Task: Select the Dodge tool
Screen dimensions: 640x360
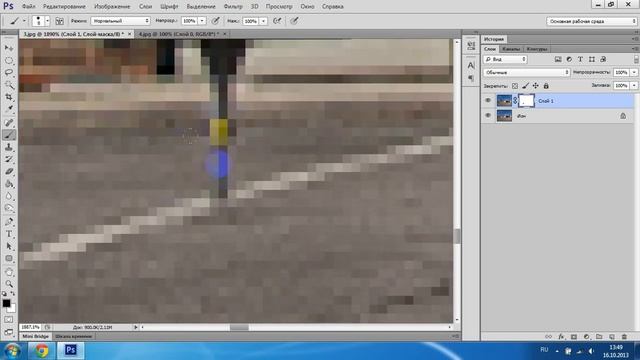Action: tap(9, 208)
